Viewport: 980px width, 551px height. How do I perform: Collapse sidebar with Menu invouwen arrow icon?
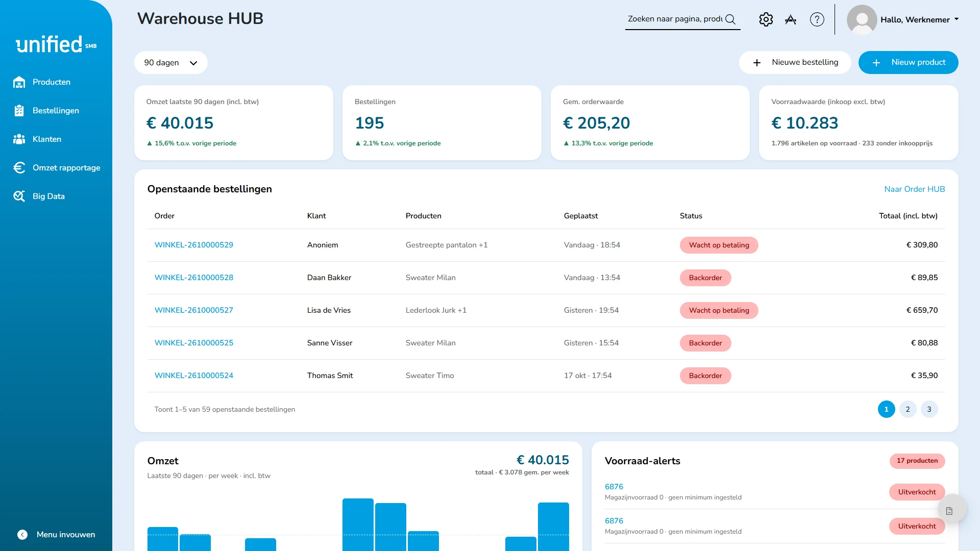point(22,535)
